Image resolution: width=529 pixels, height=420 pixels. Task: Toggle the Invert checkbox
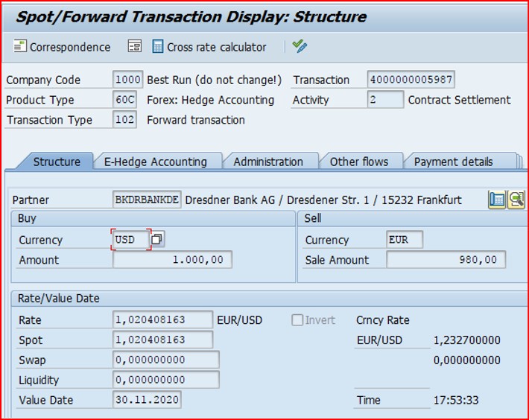(297, 320)
